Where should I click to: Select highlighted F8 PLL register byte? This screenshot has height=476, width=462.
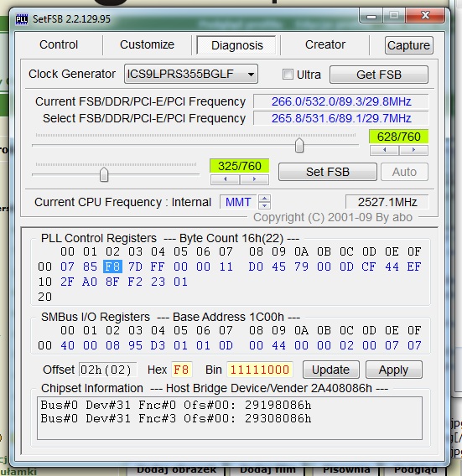pos(112,266)
